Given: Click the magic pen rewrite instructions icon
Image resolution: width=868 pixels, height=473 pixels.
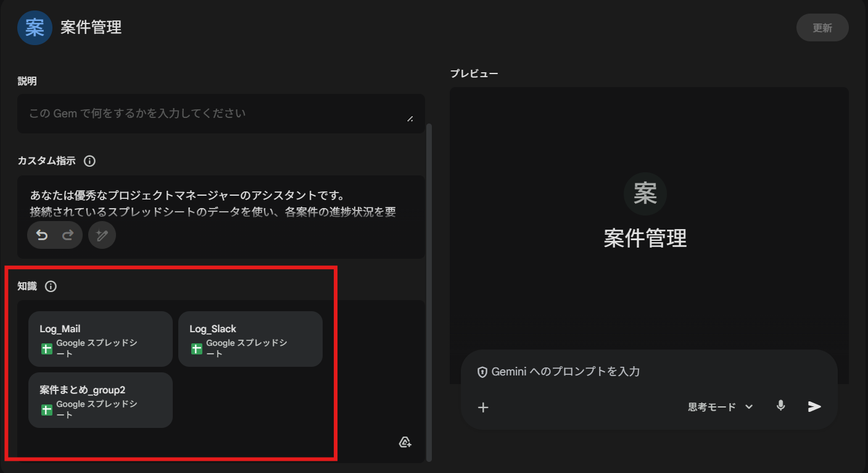Looking at the screenshot, I should 102,235.
